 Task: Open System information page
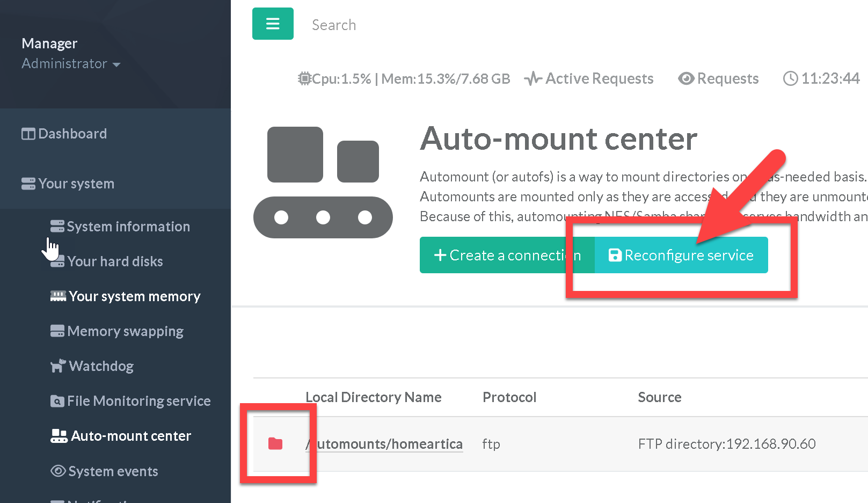[128, 227]
